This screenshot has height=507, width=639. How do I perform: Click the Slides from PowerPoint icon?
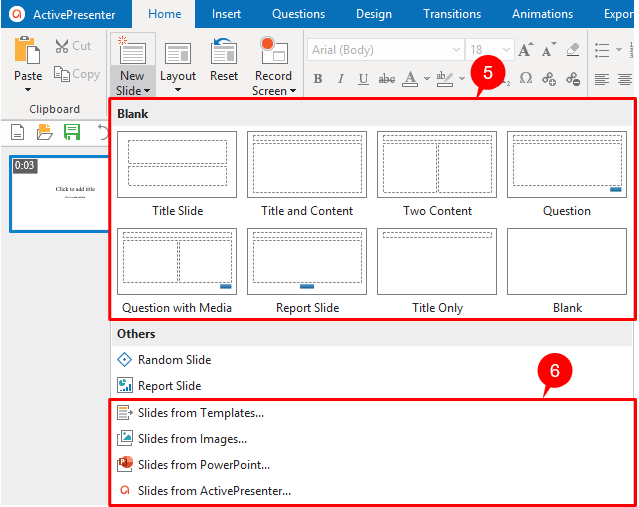[x=125, y=464]
